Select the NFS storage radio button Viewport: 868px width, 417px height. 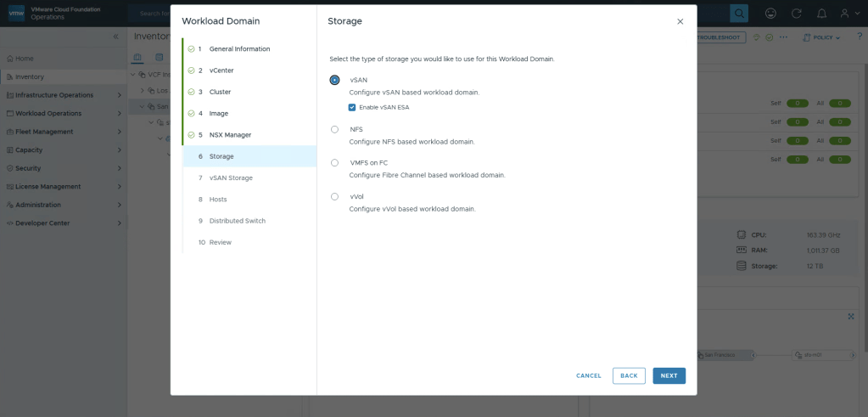pos(334,129)
